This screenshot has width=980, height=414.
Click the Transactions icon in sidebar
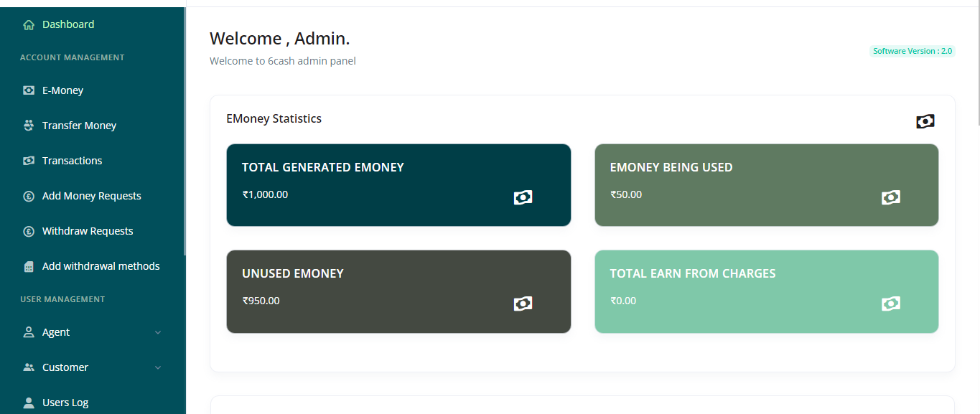tap(29, 161)
